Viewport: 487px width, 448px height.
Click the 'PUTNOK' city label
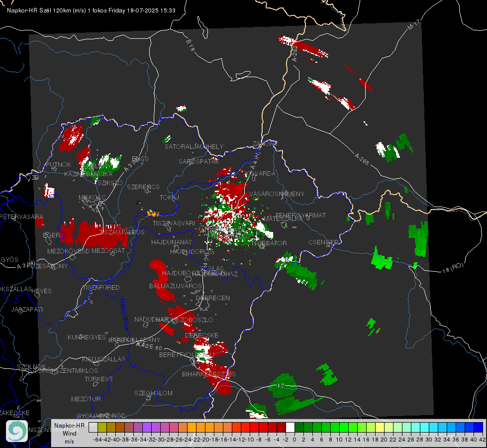point(58,164)
